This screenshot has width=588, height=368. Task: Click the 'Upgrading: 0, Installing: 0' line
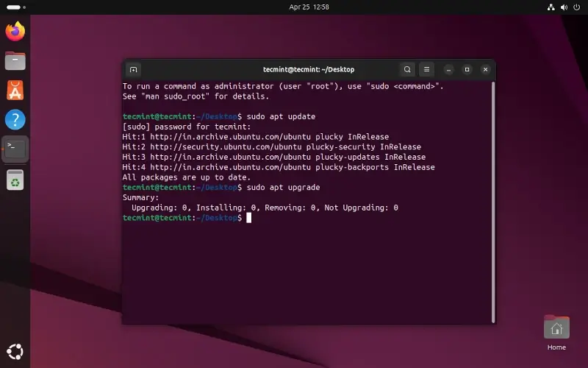(265, 208)
